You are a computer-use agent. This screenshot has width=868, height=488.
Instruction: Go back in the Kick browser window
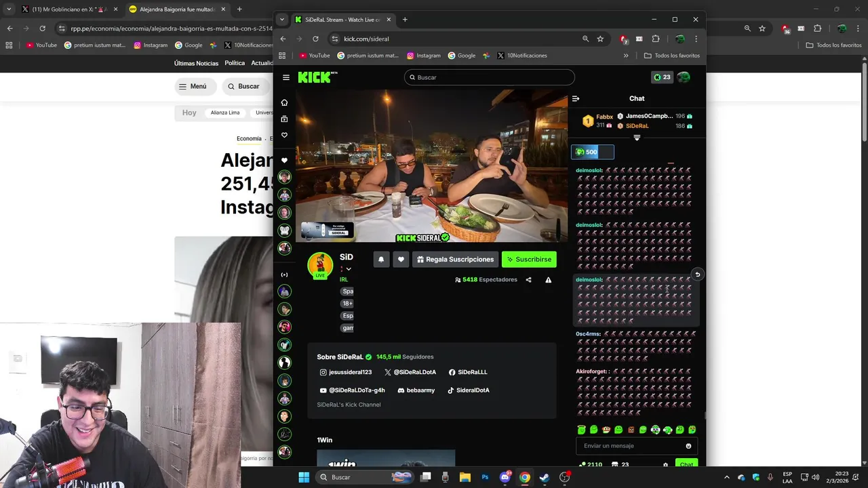tap(283, 39)
